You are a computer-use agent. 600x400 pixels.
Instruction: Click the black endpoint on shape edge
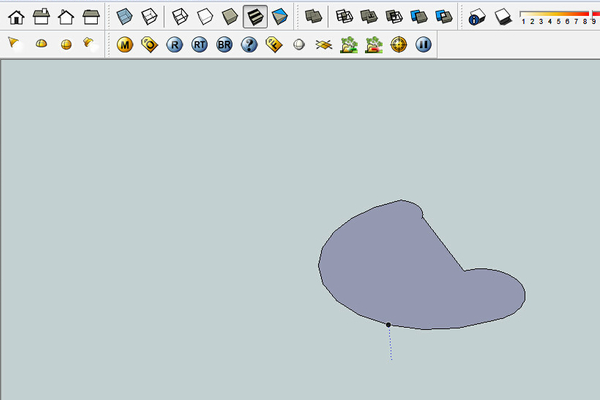(388, 324)
